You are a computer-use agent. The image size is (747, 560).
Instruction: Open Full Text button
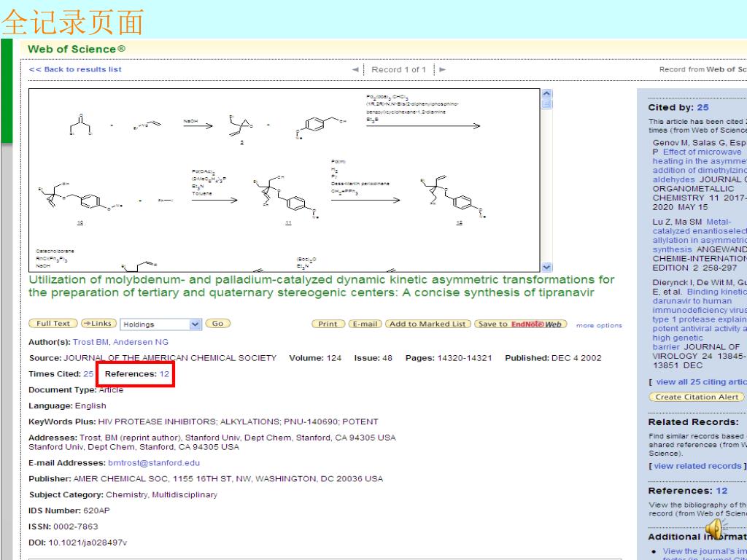53,324
